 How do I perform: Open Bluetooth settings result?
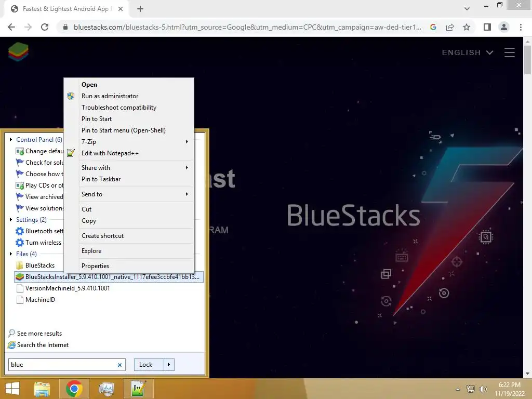39,231
